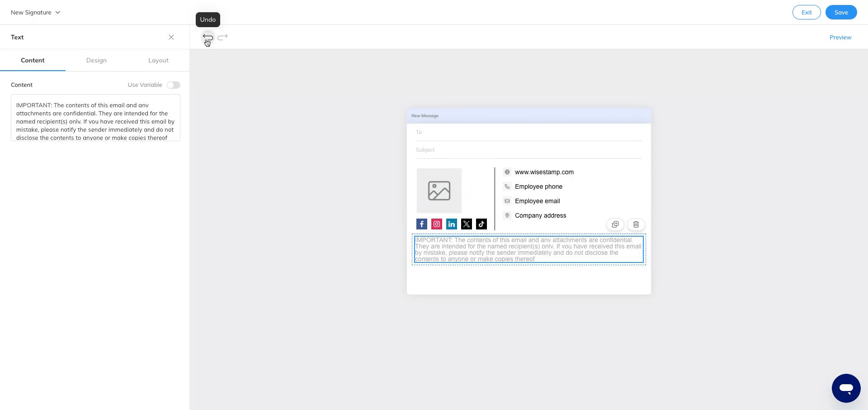
Task: Expand the signature name chevron
Action: click(57, 12)
